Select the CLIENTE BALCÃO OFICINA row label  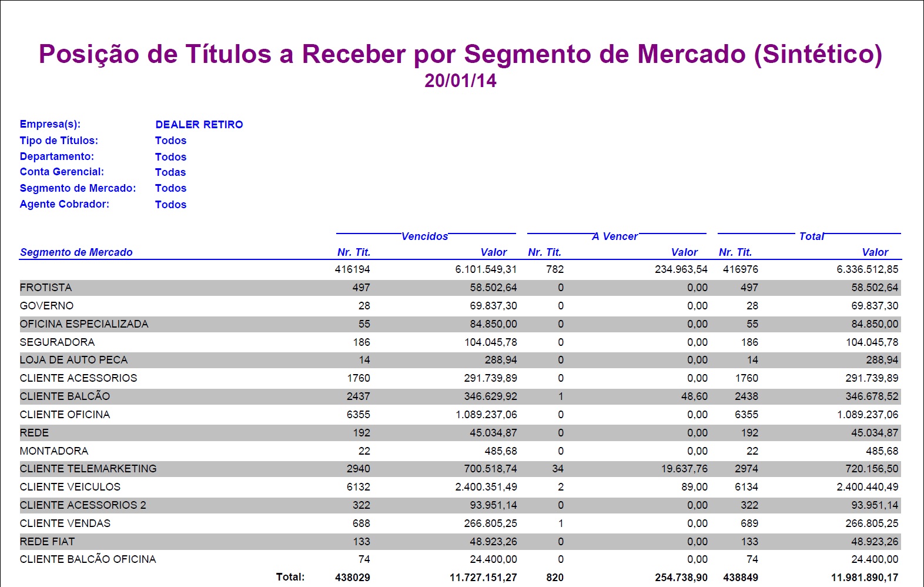(88, 559)
